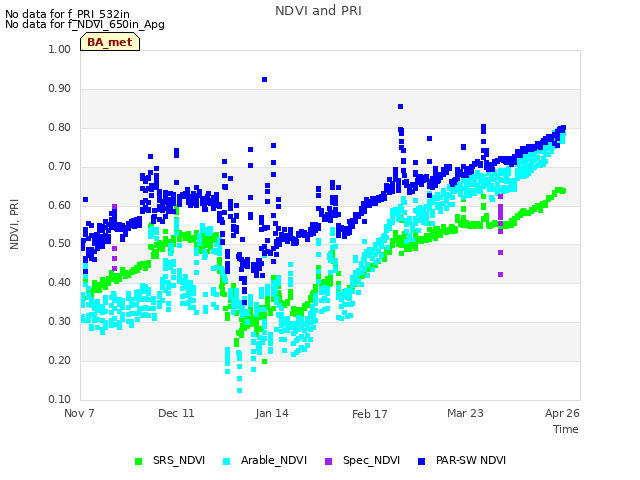The image size is (640, 480).
Task: Click the highest blue outlier point near 0.93
Action: 264,80
